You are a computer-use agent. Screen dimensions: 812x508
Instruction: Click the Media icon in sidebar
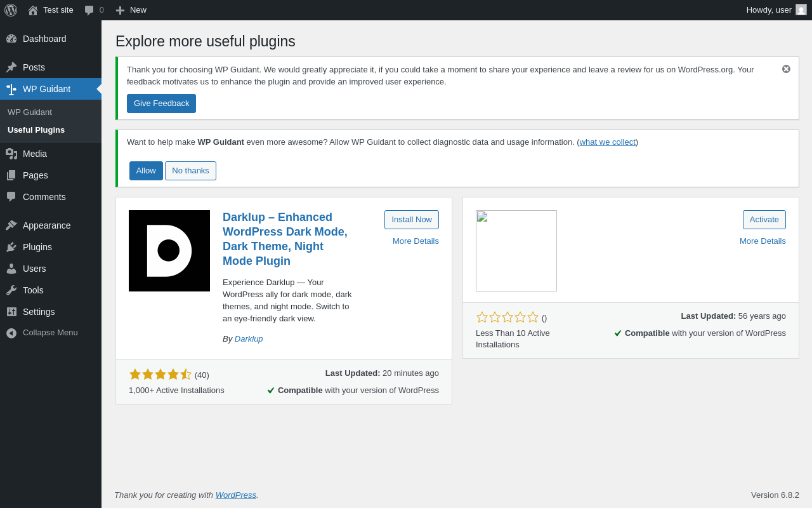pyautogui.click(x=11, y=154)
